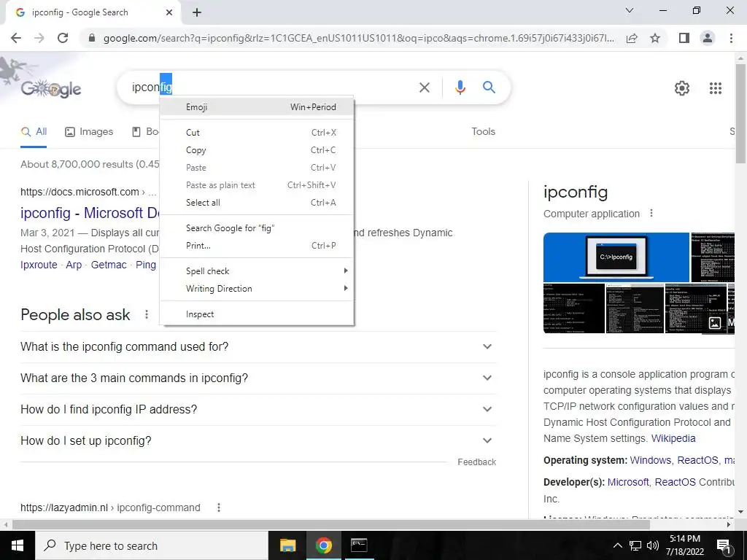Screen dimensions: 747x560
Task: Open the Chrome three-dot menu
Action: (x=731, y=38)
